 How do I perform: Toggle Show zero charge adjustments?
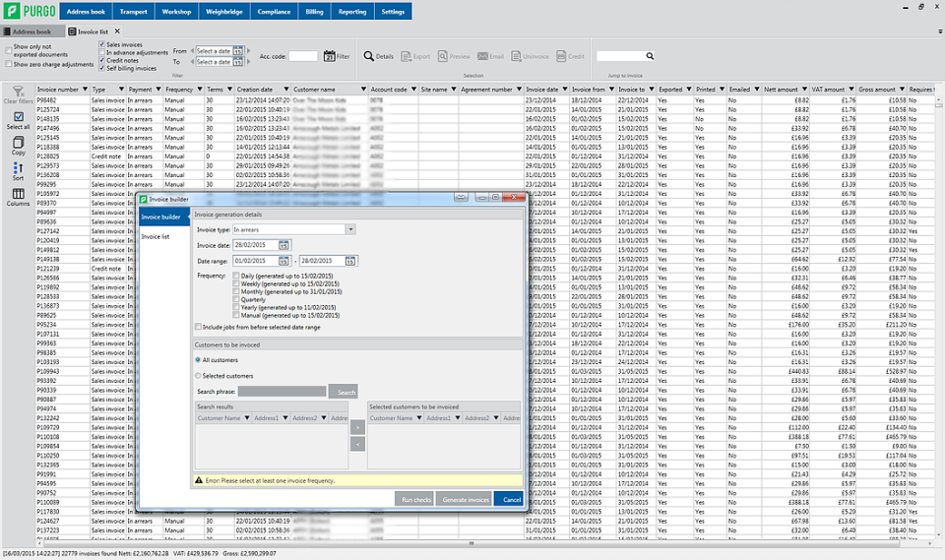tap(9, 64)
